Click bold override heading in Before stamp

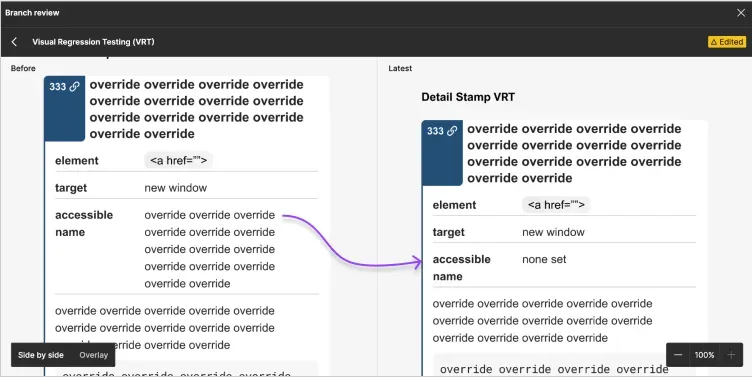(x=197, y=109)
